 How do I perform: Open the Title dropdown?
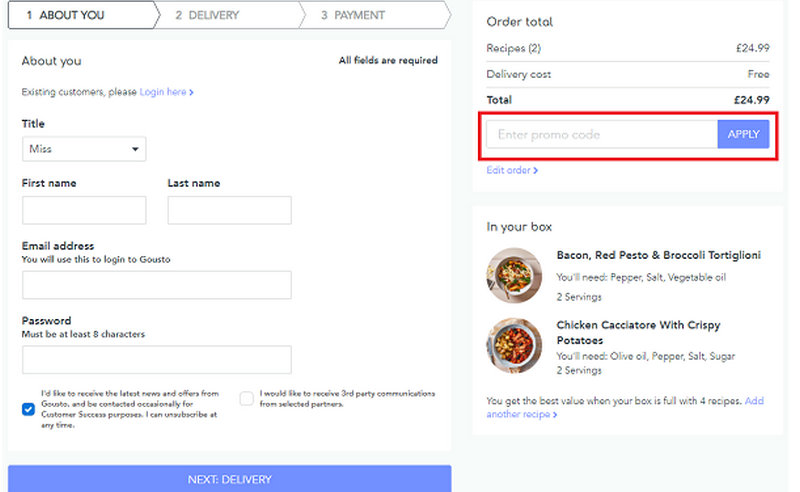pos(84,149)
